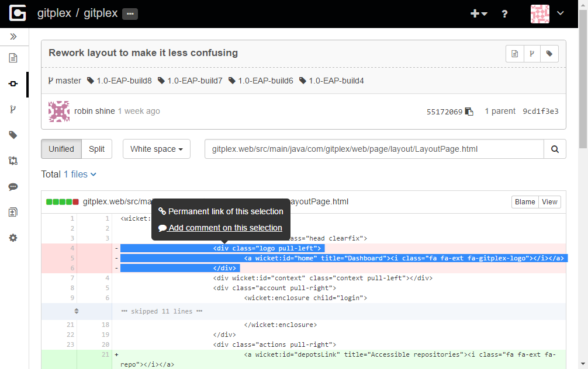Open the pull requests sidebar icon

[13, 161]
